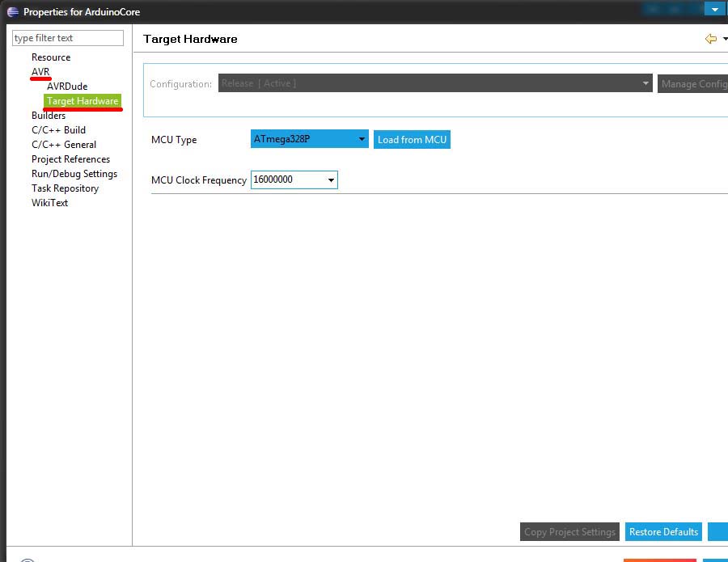Image resolution: width=728 pixels, height=562 pixels.
Task: Select Target Hardware in the tree
Action: [x=83, y=101]
